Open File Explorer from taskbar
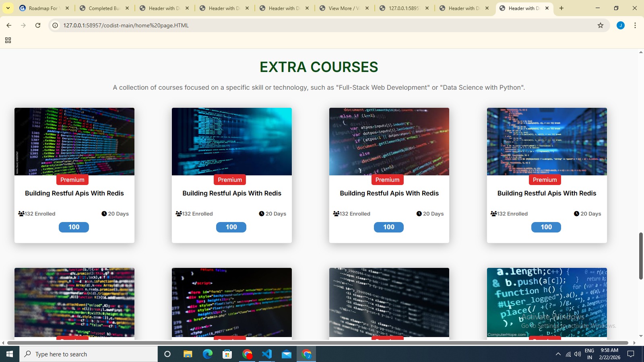The image size is (644, 362). 188,354
